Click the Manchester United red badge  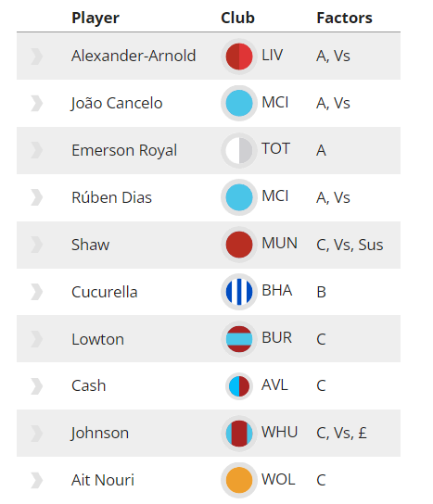[239, 245]
